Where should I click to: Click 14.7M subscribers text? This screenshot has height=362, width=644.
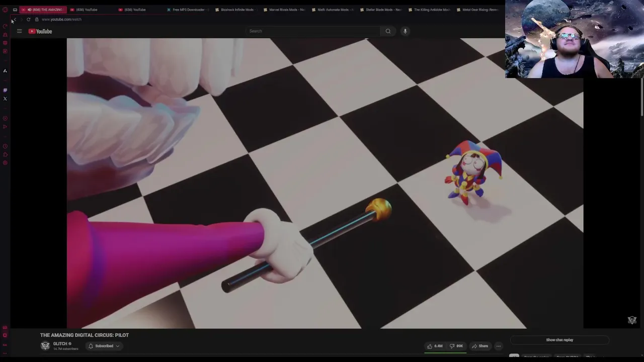click(66, 349)
